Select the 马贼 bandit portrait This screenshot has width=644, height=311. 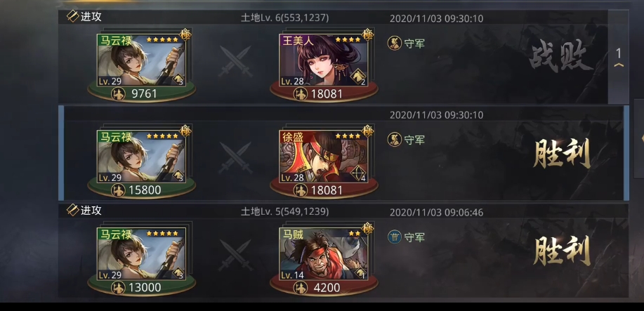tap(324, 254)
